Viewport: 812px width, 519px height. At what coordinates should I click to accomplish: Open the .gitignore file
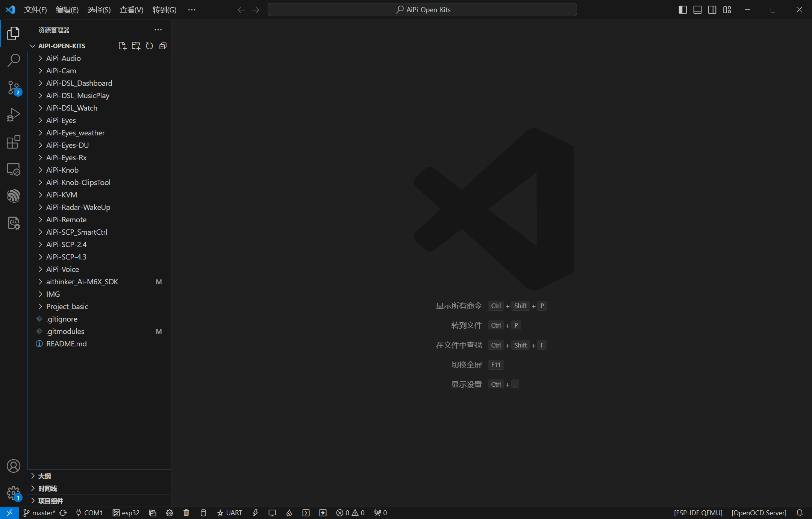pyautogui.click(x=99, y=319)
